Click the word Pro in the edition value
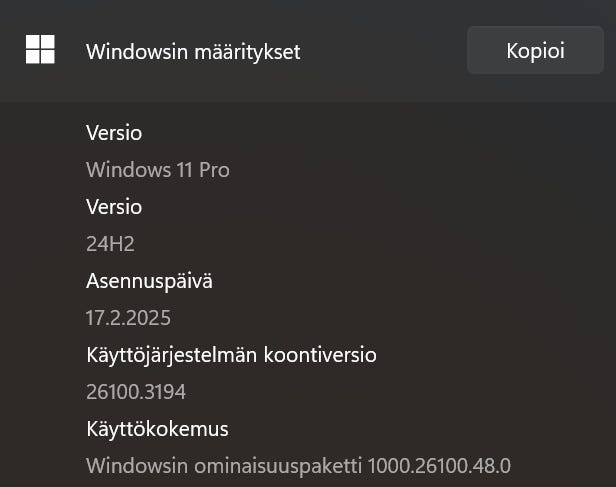 214,170
